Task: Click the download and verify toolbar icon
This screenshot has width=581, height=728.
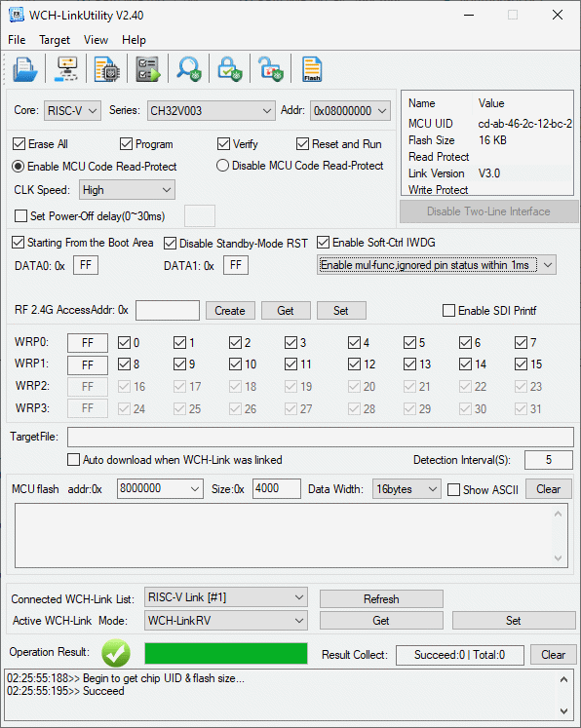Action: click(148, 69)
